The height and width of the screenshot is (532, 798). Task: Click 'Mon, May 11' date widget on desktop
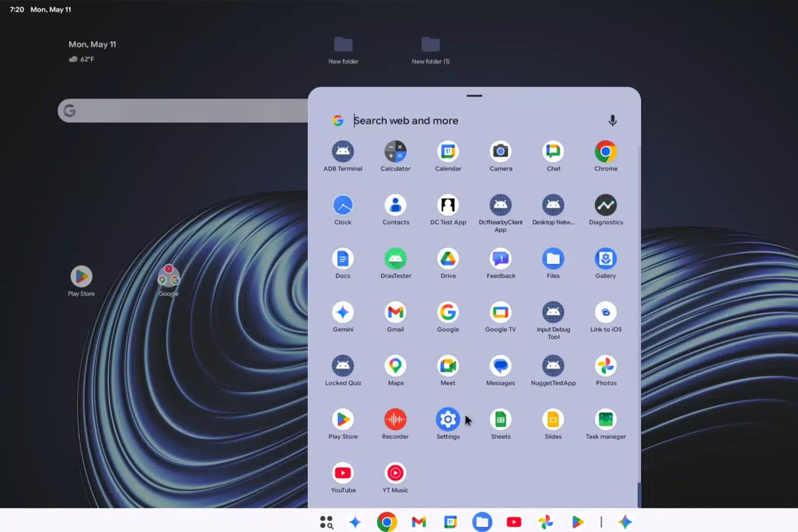click(92, 45)
